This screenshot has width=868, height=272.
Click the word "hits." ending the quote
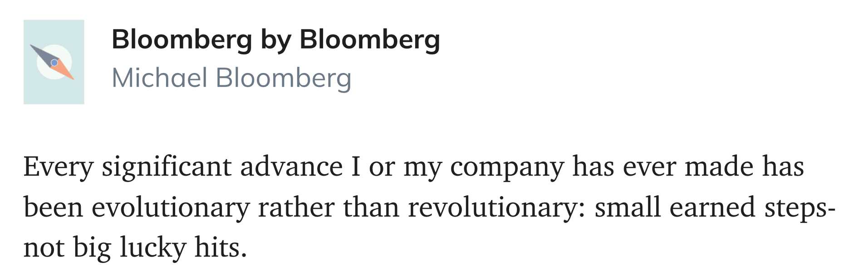(221, 248)
